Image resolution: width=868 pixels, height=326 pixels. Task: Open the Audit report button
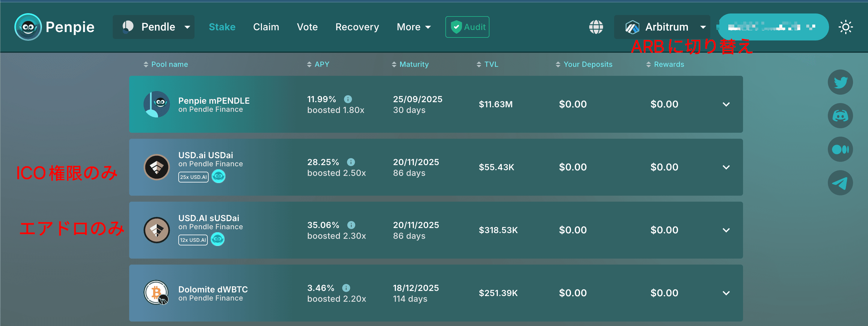[x=467, y=27]
